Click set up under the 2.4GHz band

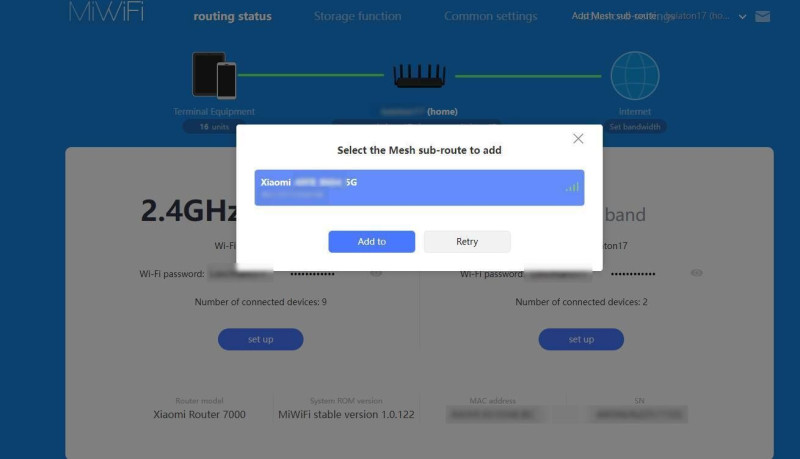[x=260, y=339]
